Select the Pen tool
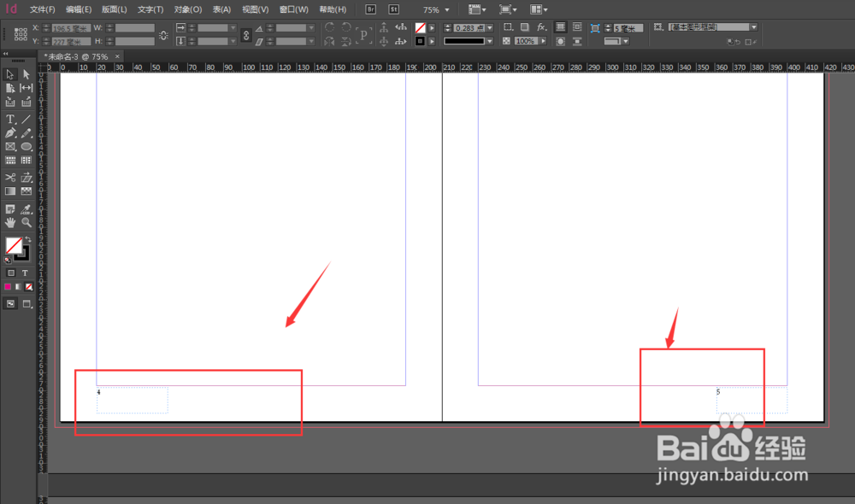Viewport: 855px width, 504px height. (9, 133)
